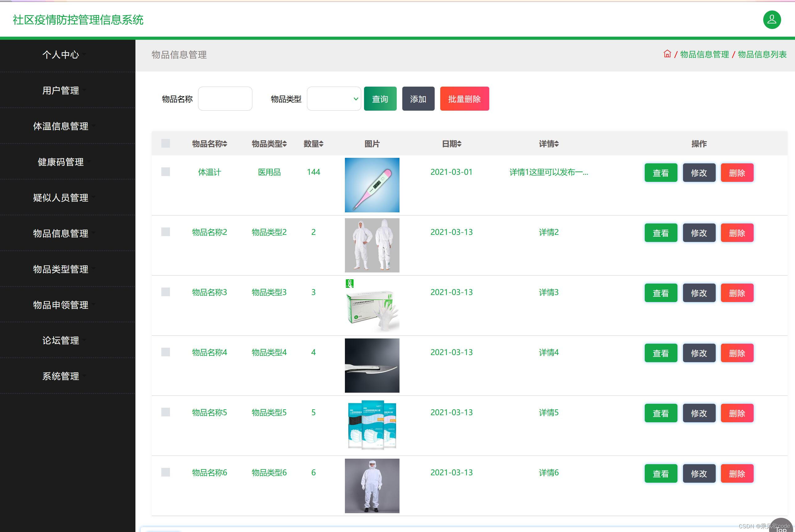Check the checkbox for 物品名称4 row
795x532 pixels.
pos(166,352)
